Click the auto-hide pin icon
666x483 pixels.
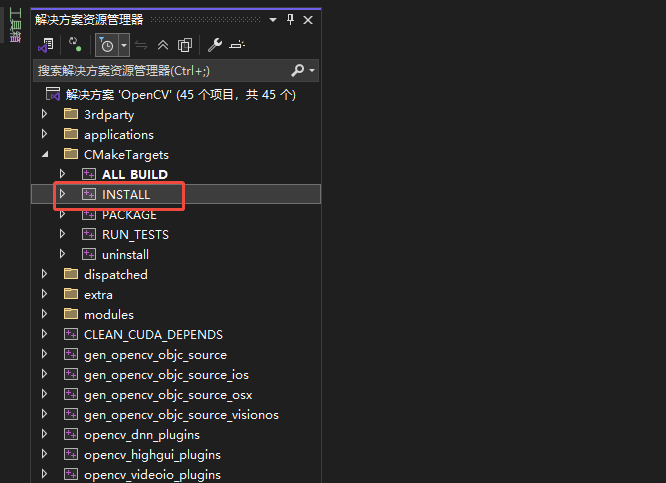point(290,19)
